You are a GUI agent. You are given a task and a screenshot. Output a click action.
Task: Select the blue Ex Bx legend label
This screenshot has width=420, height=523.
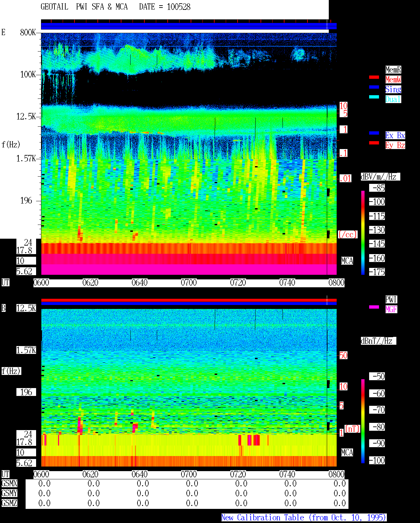pos(395,135)
